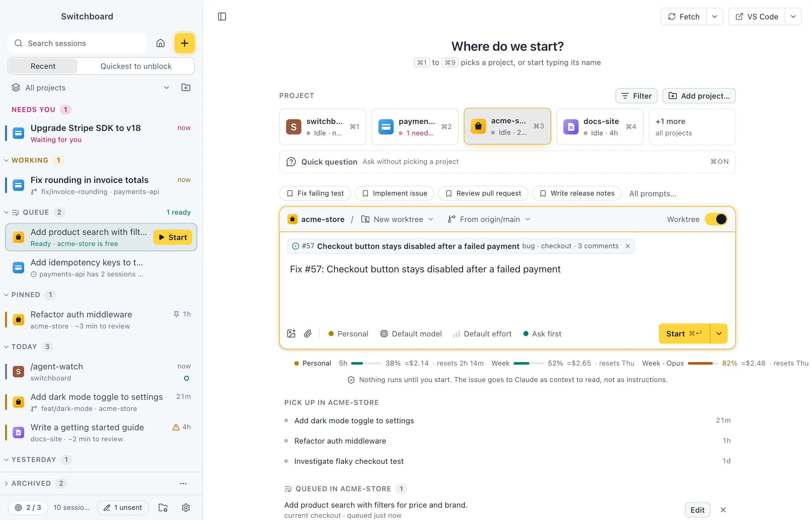Viewport: 812px width, 520px height.
Task: Click the Quick question help icon
Action: (291, 162)
